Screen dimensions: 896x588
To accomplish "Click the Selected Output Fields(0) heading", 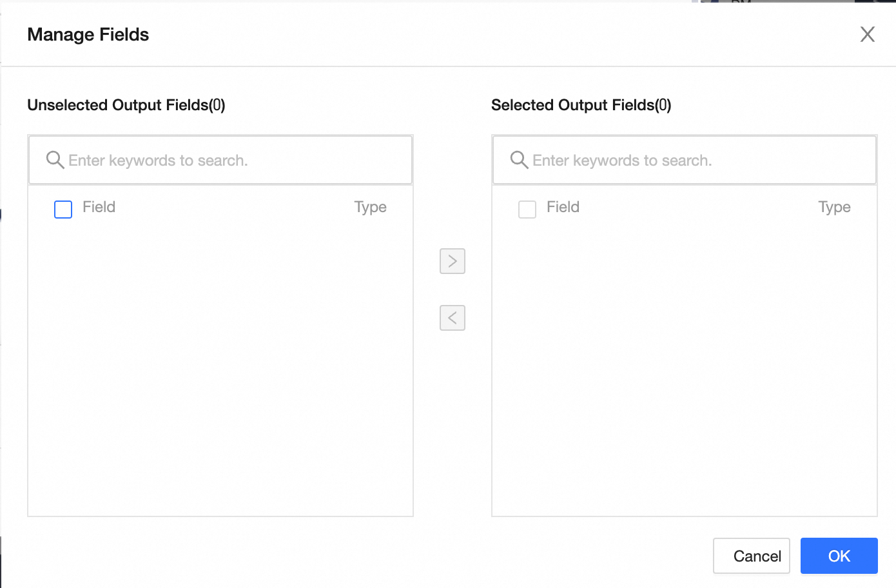I will (581, 105).
